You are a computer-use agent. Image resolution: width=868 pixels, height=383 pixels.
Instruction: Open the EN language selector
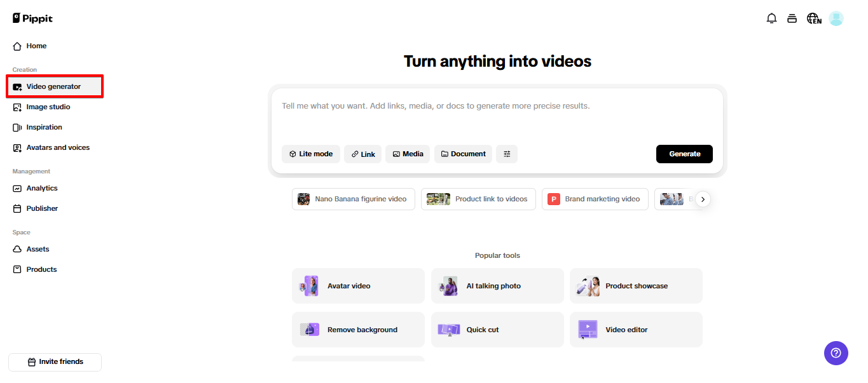[x=815, y=18]
